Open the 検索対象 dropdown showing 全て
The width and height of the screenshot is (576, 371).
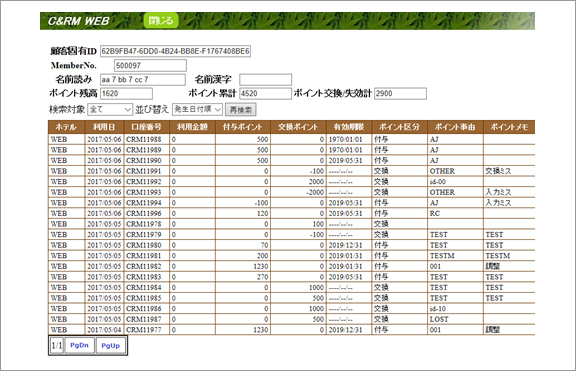110,109
